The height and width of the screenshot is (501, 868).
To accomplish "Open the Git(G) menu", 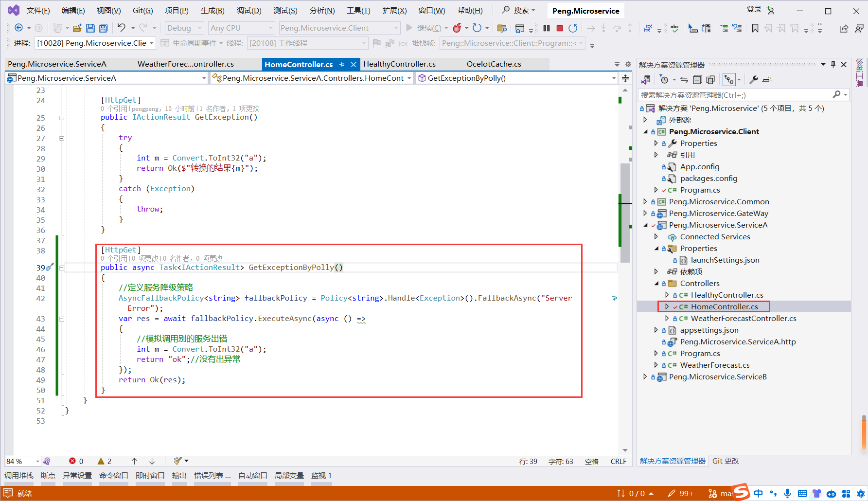I will pos(143,11).
